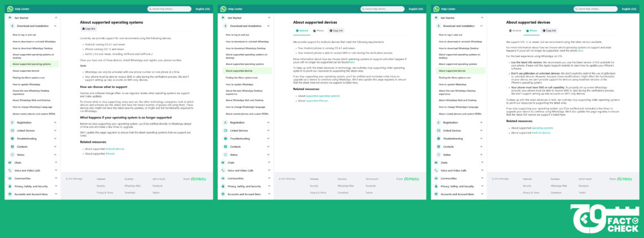Image resolution: width=644 pixels, height=238 pixels.
Task: Open English (US) language selector, left window
Action: (x=202, y=8)
